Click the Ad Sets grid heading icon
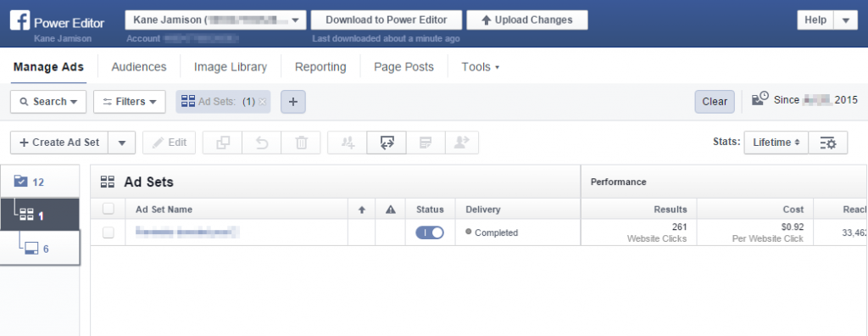This screenshot has width=868, height=336. tap(108, 182)
